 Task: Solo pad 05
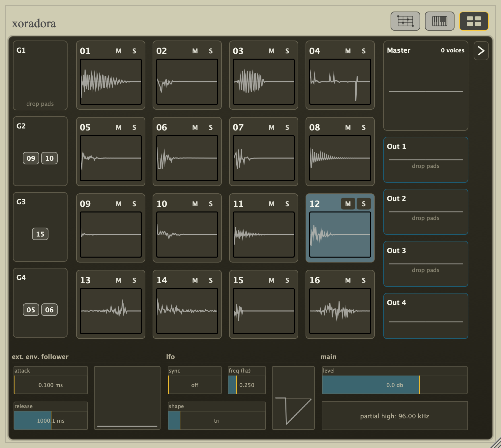click(134, 127)
